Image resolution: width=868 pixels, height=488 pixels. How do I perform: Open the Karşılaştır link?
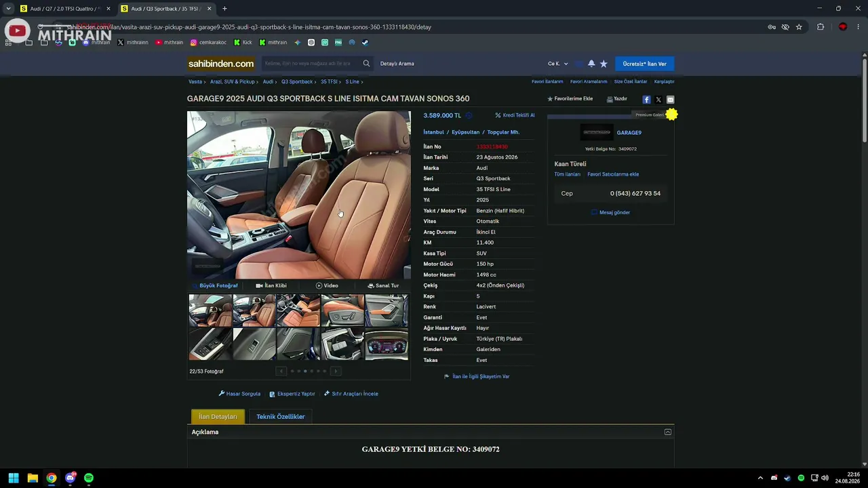664,81
